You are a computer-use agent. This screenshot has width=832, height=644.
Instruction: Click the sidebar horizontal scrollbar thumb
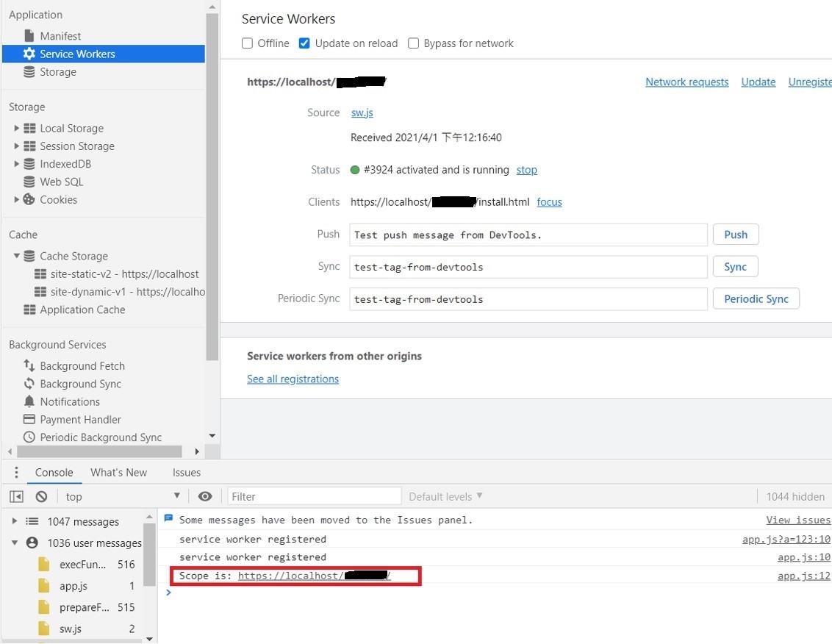tap(99, 451)
